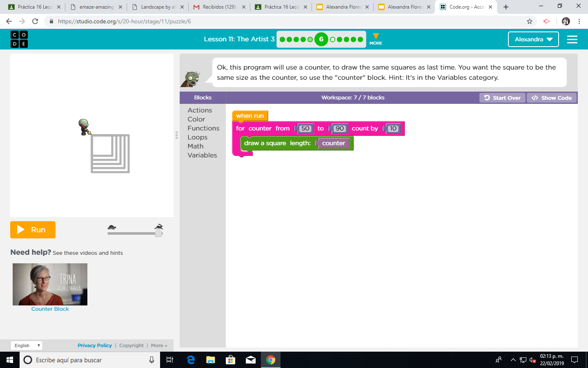
Task: Switch to the Recibidos (129) Gmail tab
Action: (220, 7)
